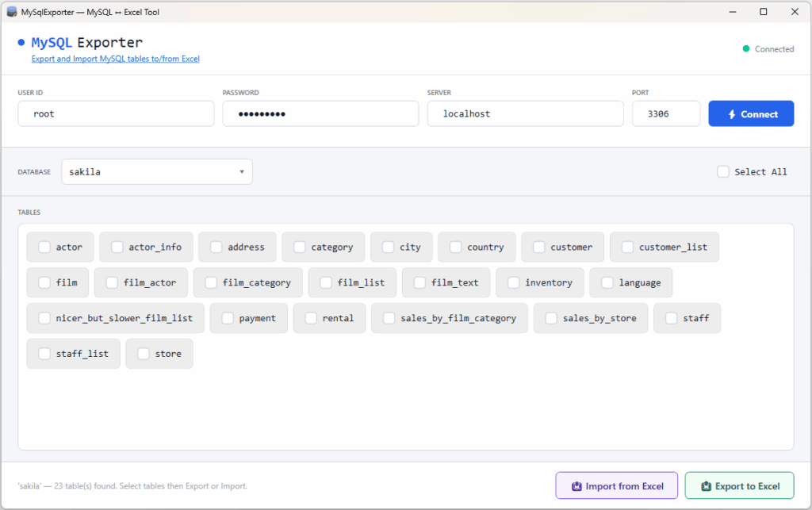Tick the language table

(x=607, y=282)
